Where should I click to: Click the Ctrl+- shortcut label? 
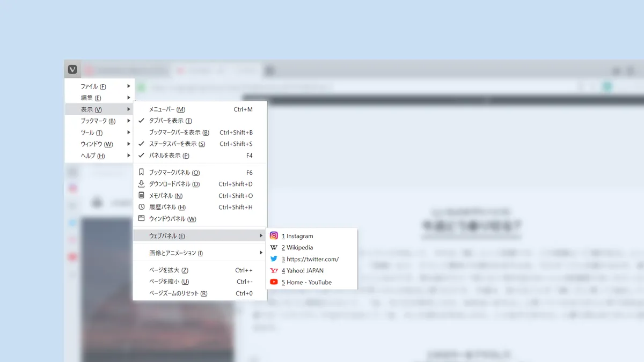pos(245,282)
